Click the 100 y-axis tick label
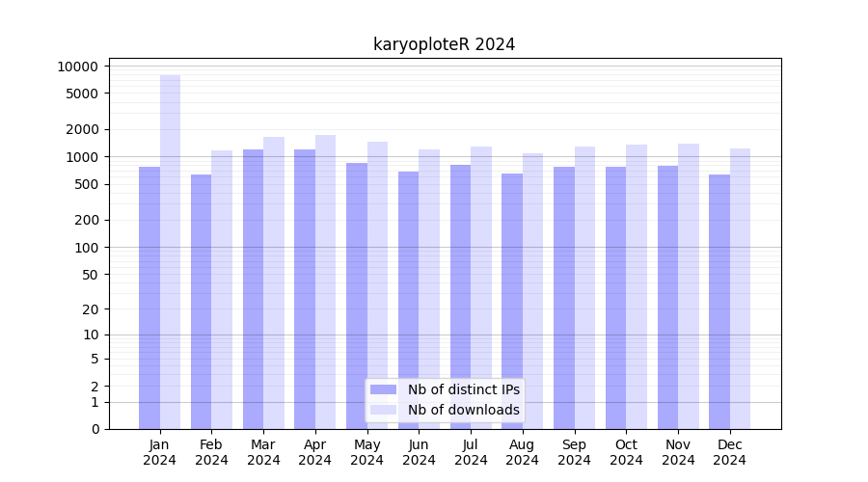868x482 pixels. [x=86, y=247]
